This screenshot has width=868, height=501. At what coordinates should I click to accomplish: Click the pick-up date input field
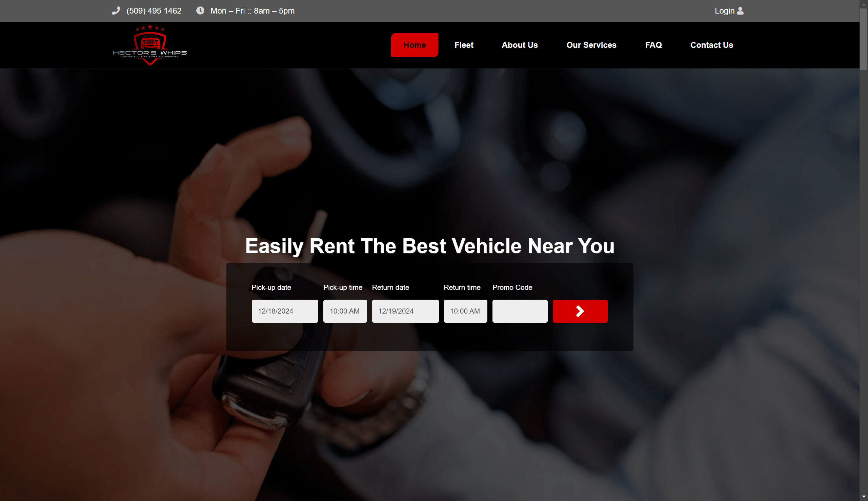(x=285, y=311)
